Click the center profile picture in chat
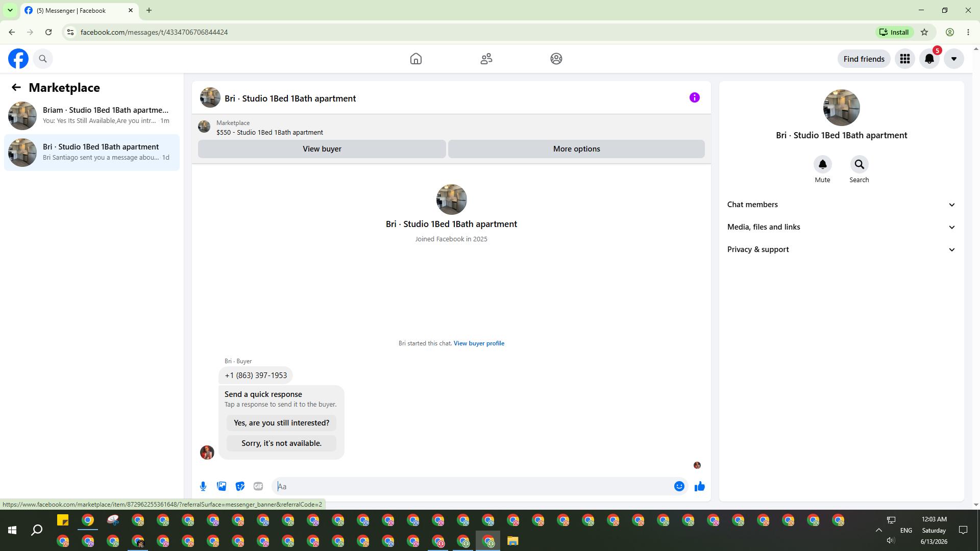 tap(452, 199)
